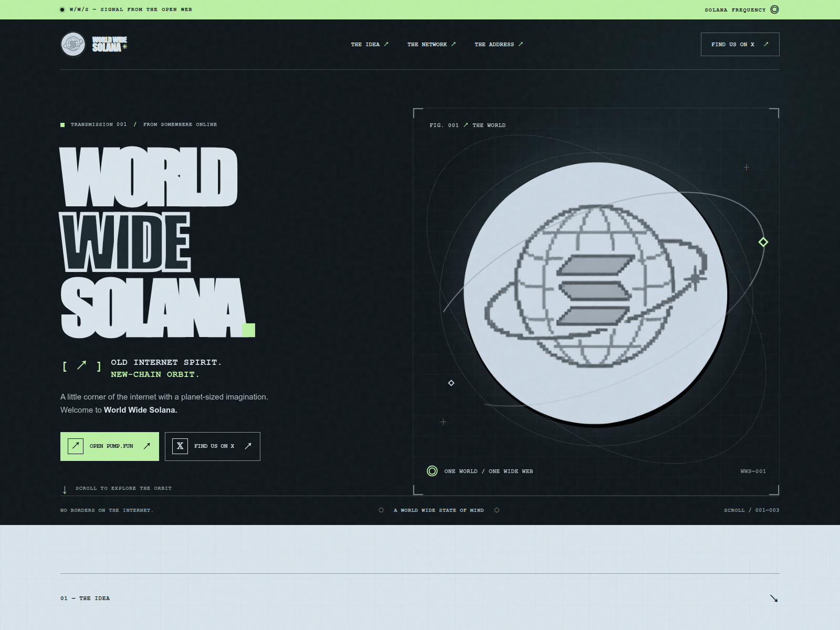Image resolution: width=840 pixels, height=630 pixels.
Task: Click the WWS-001 label
Action: tap(753, 471)
